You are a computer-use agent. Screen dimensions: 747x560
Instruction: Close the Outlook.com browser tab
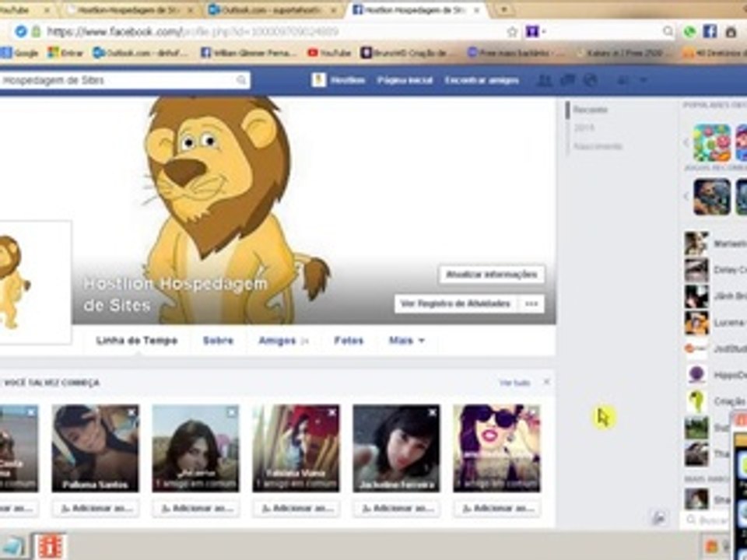[334, 10]
